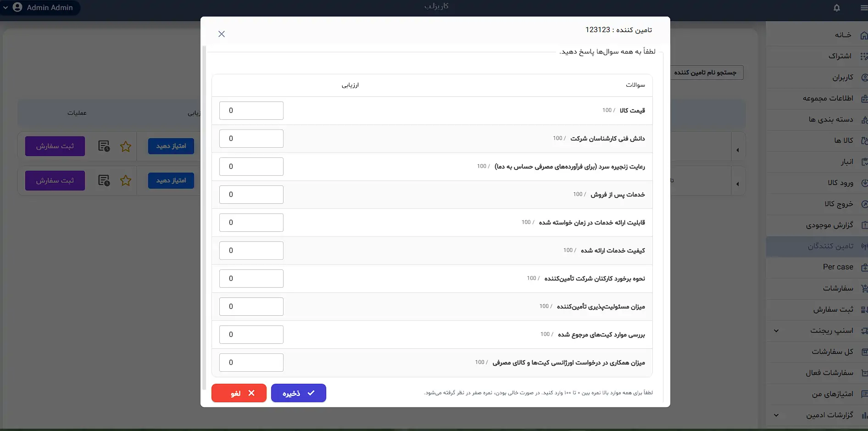Open the hamburger menu icon in top bar

(x=864, y=8)
